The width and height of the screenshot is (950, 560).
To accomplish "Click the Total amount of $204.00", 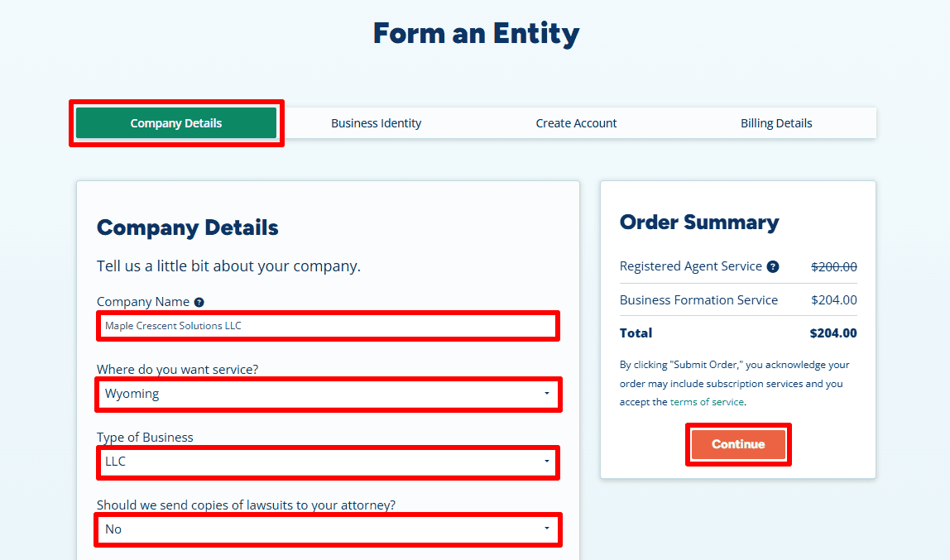I will 833,333.
